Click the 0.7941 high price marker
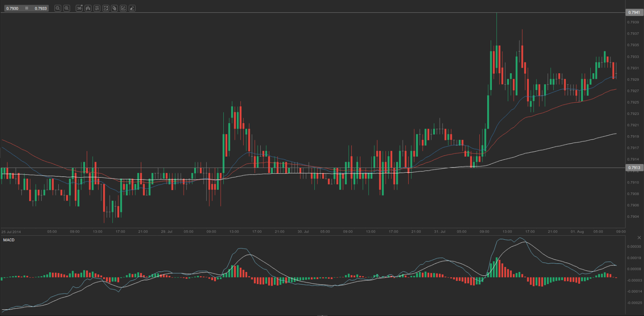The height and width of the screenshot is (316, 644). point(634,12)
